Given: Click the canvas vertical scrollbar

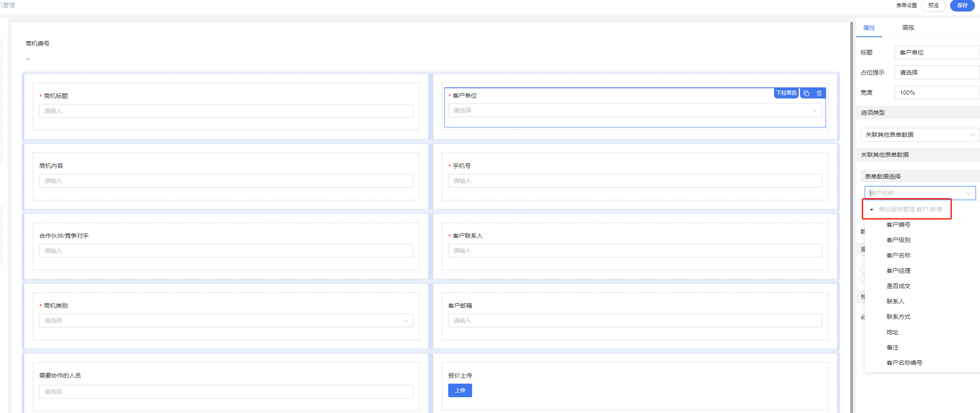Looking at the screenshot, I should [x=851, y=217].
